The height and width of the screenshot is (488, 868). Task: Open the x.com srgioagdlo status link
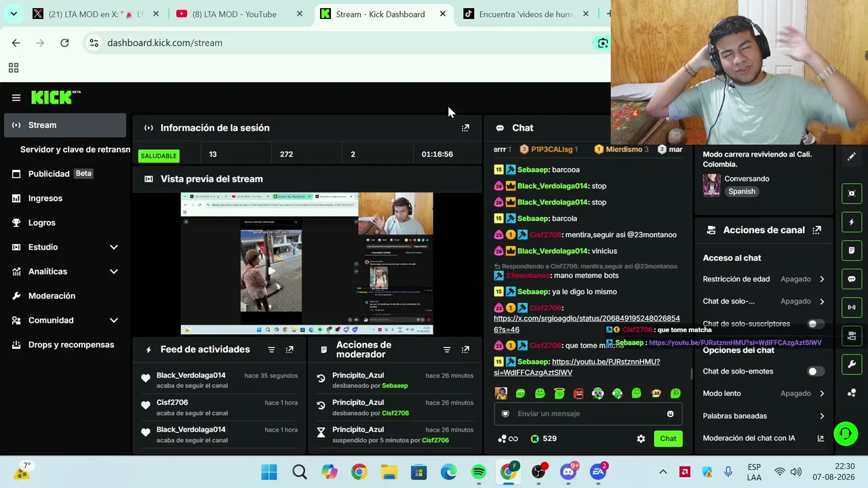pos(587,324)
